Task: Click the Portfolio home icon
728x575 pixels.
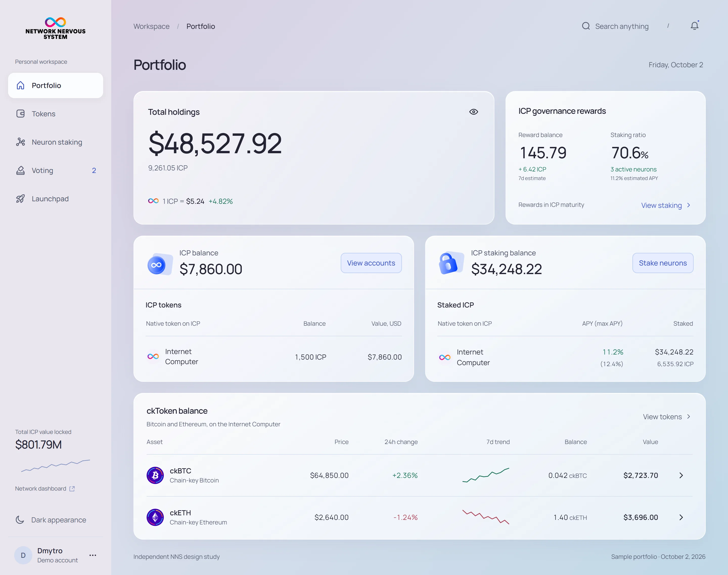Action: pos(20,85)
